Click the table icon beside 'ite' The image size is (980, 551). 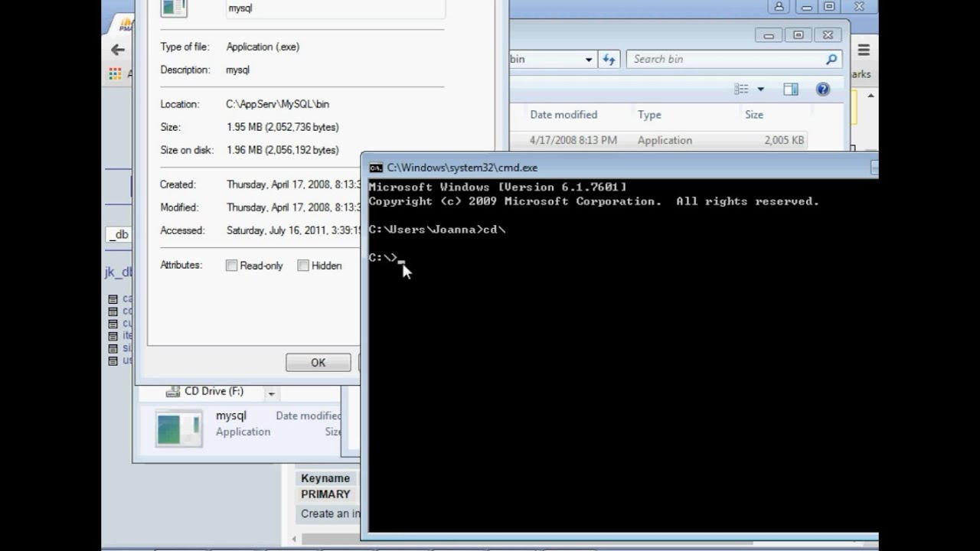click(x=113, y=336)
